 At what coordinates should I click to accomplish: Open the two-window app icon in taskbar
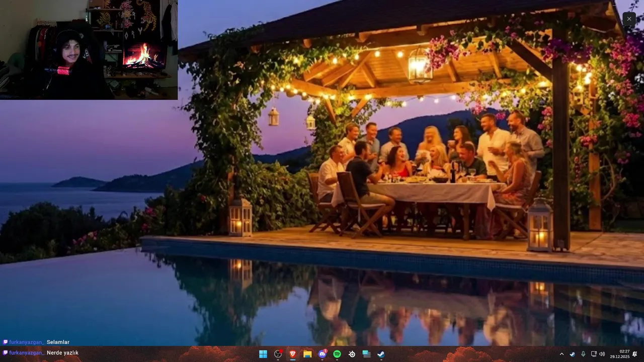pos(367,354)
